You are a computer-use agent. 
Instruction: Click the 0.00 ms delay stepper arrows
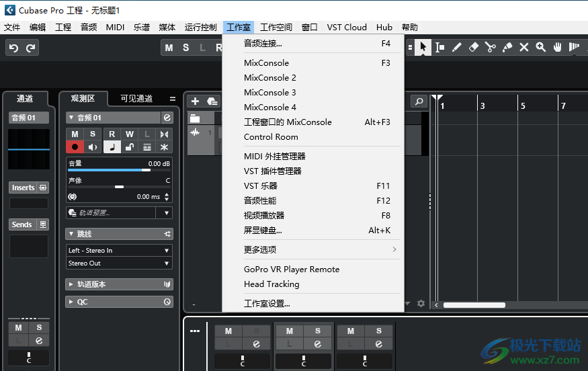point(167,196)
